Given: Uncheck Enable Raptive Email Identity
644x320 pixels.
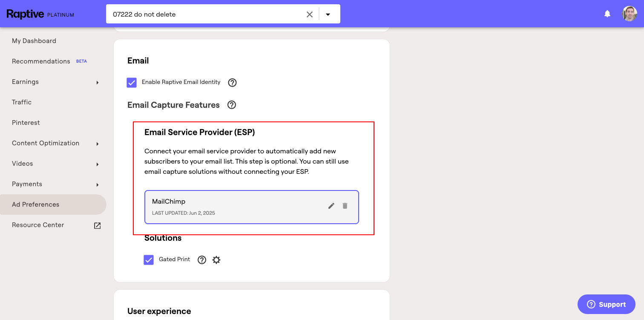Looking at the screenshot, I should tap(132, 83).
